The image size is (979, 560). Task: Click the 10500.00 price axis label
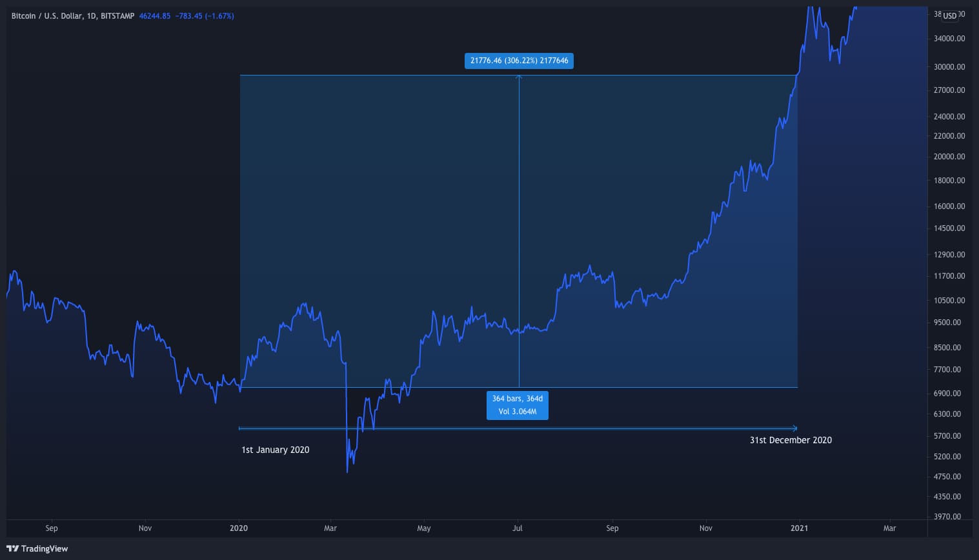tap(949, 301)
